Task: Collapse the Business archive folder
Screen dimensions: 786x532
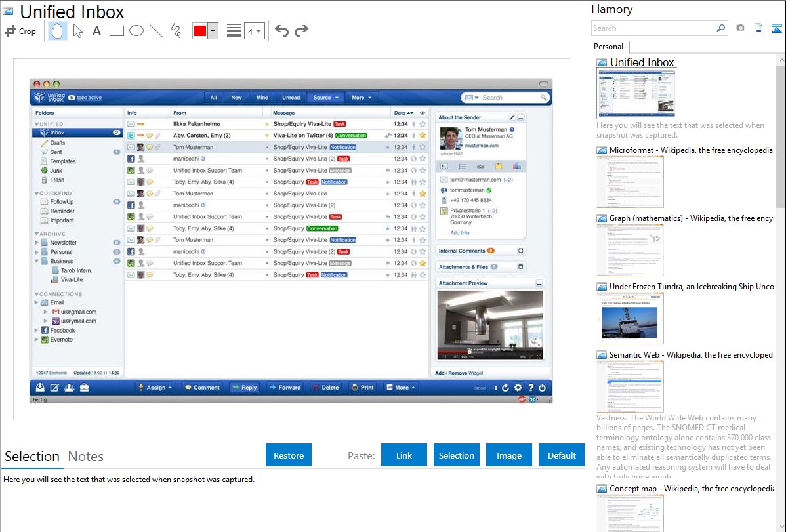Action: pyautogui.click(x=37, y=261)
